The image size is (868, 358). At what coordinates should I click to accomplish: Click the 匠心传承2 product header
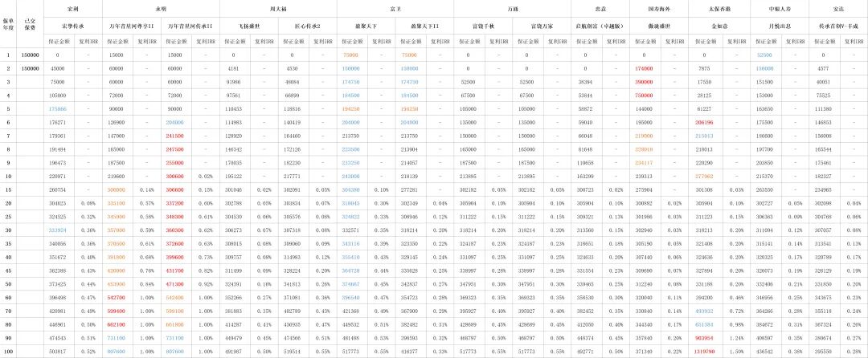click(x=307, y=26)
